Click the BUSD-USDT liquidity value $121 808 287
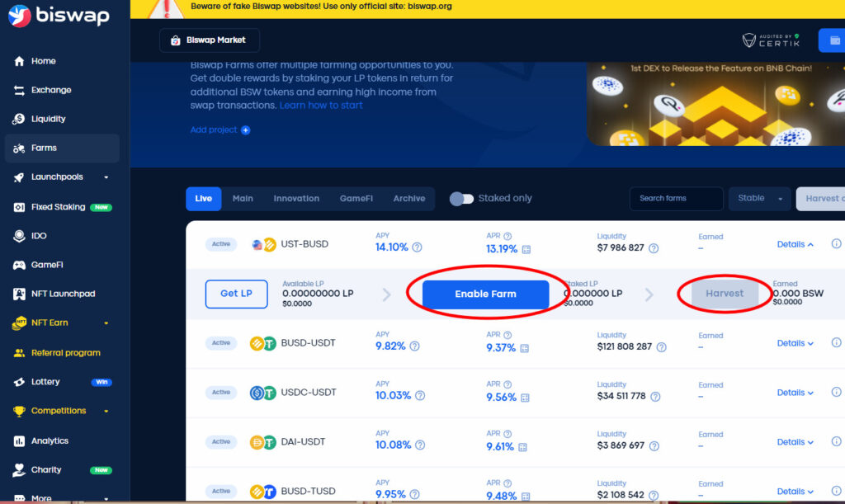Screen dimensions: 845x504 624,347
